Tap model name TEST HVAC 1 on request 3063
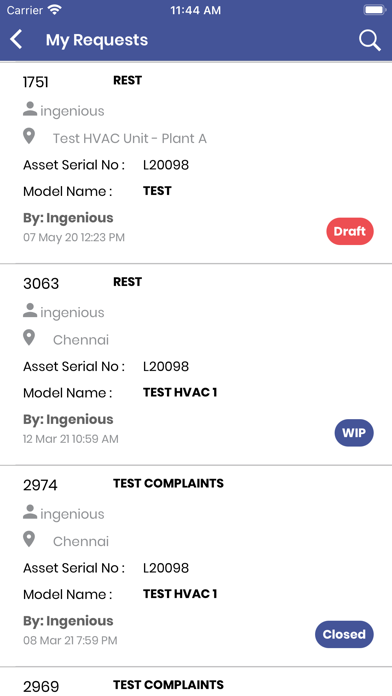392x696 pixels. [x=180, y=392]
